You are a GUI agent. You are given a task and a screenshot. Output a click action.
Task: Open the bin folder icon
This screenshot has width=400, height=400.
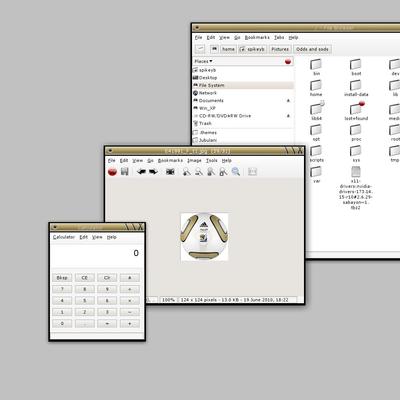316,64
